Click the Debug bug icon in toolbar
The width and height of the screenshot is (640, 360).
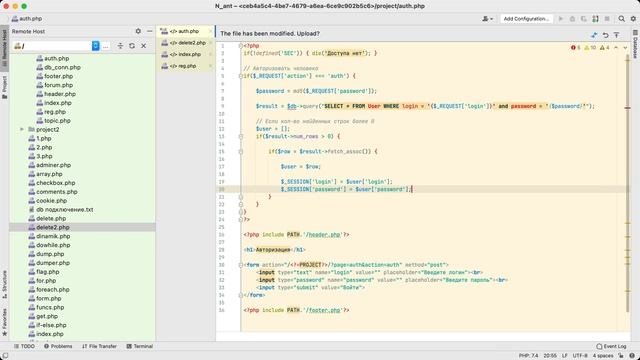pos(572,19)
